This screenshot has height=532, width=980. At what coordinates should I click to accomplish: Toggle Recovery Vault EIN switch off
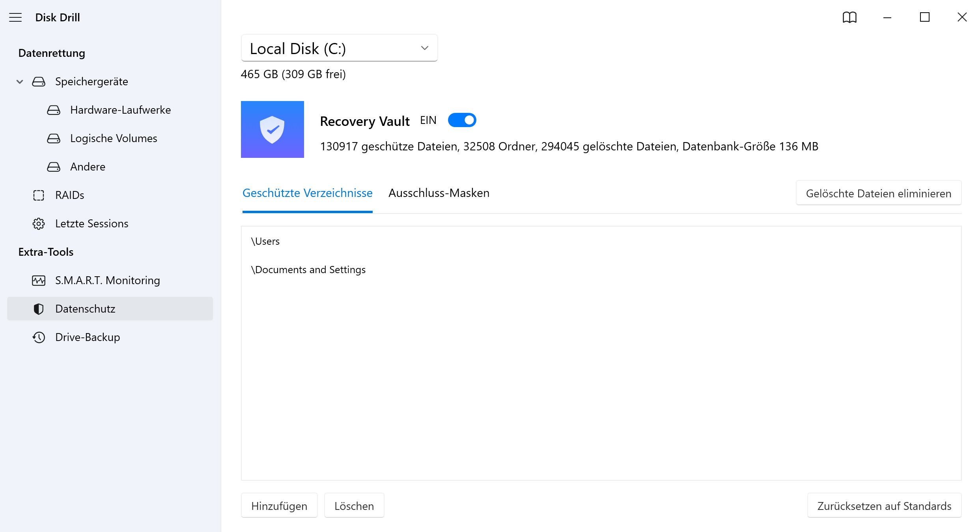[462, 120]
